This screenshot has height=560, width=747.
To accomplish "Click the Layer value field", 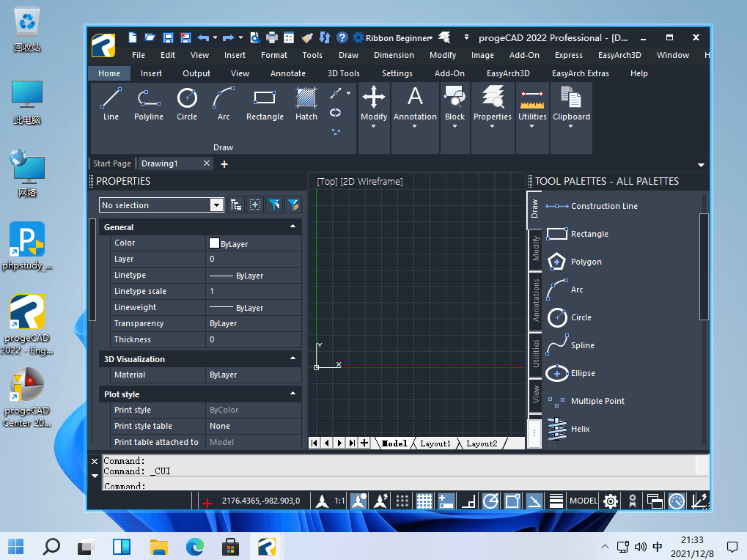I will click(254, 259).
